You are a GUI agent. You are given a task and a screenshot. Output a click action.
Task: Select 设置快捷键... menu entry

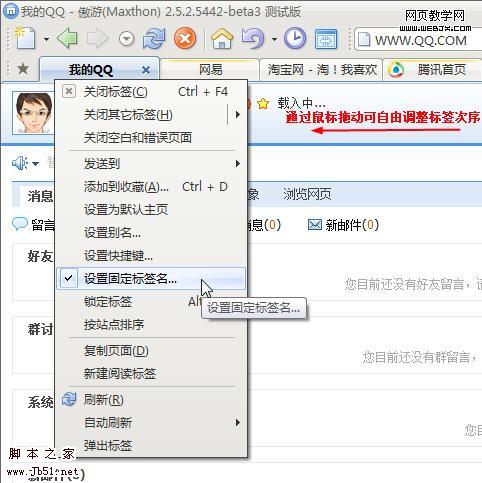151,256
